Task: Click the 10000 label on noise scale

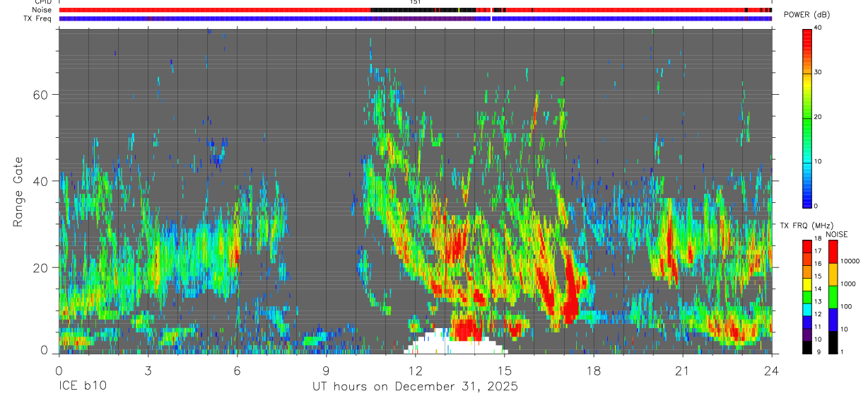Action: tap(850, 262)
